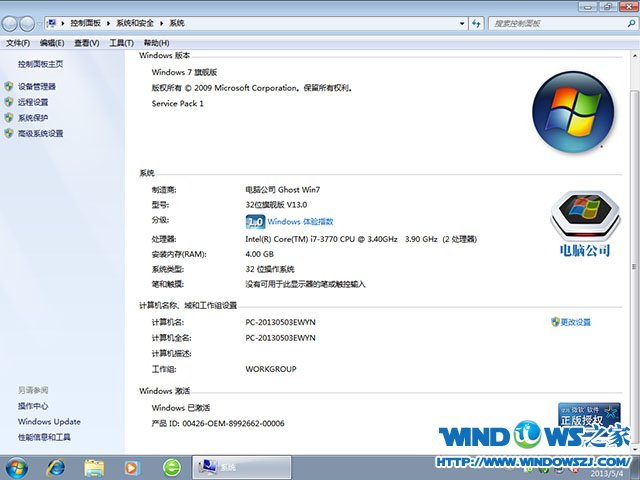Open 远程设置 link
This screenshot has width=640, height=480.
click(x=33, y=102)
